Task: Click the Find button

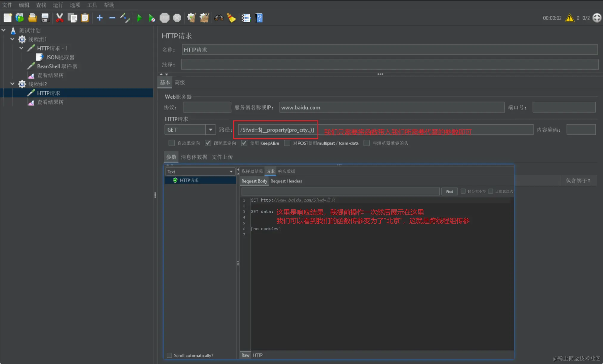Action: (x=449, y=191)
